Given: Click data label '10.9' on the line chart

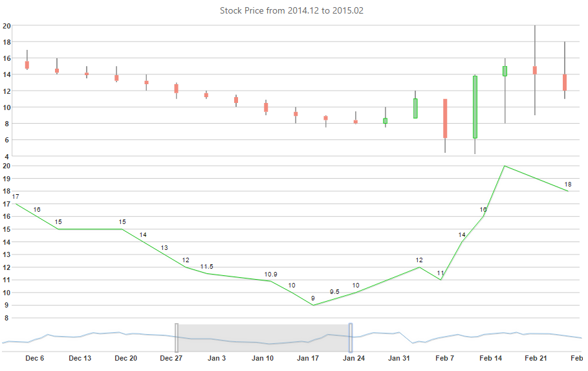Looking at the screenshot, I should (271, 275).
